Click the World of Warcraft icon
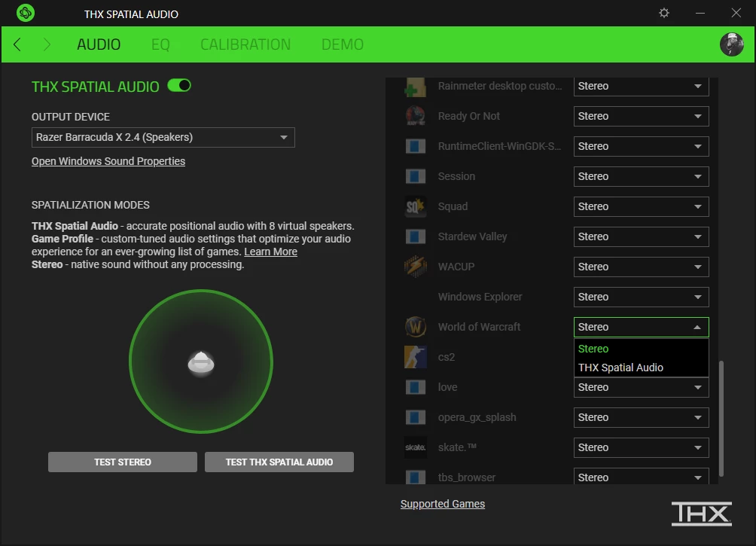The height and width of the screenshot is (546, 756). pos(415,327)
